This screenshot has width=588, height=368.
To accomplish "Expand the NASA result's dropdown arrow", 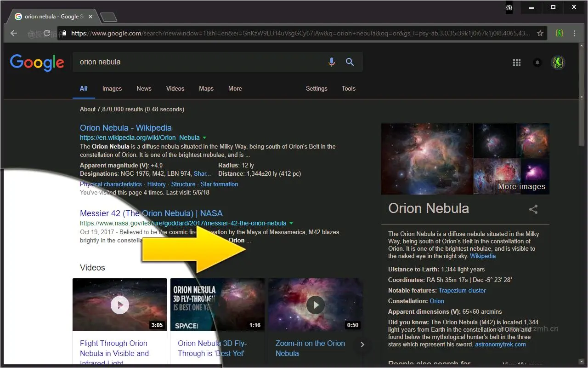I will (x=292, y=223).
